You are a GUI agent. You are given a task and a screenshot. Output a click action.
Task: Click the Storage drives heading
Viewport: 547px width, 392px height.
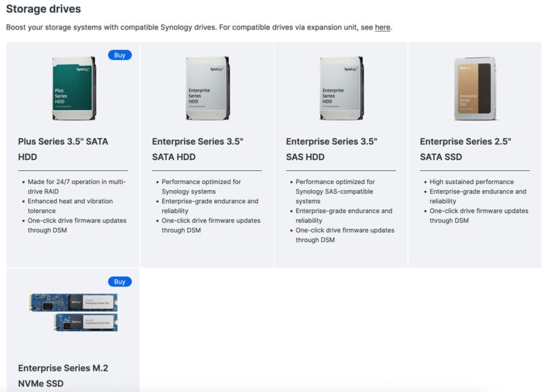(44, 9)
